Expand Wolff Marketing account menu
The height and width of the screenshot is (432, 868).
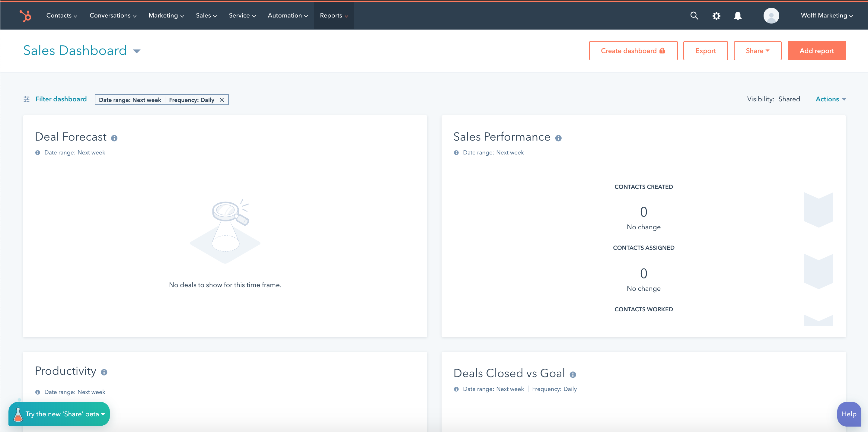point(827,15)
